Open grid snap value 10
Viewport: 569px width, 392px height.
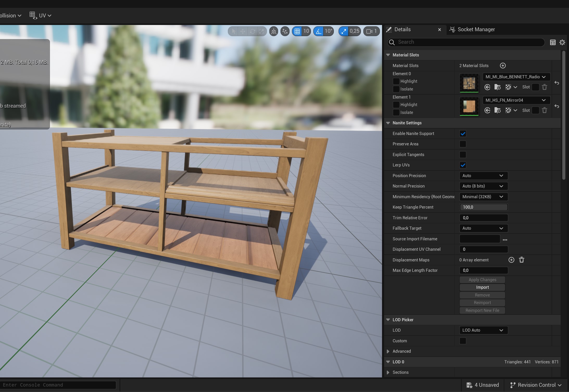click(x=306, y=31)
